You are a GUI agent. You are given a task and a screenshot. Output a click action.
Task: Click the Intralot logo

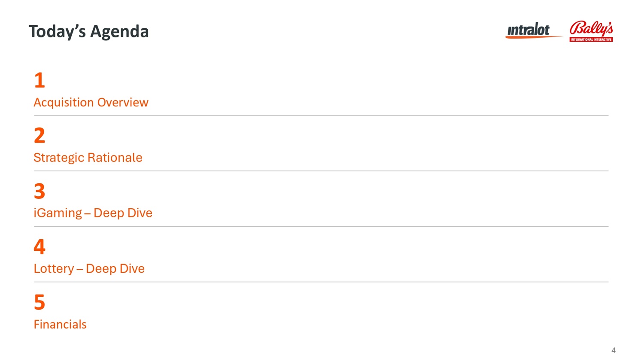[x=529, y=30]
